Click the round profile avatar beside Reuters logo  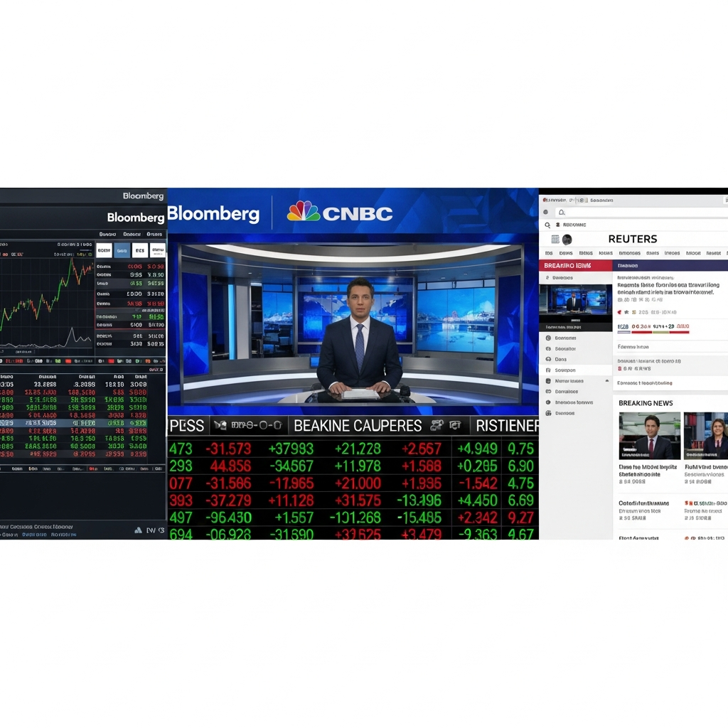pyautogui.click(x=567, y=240)
